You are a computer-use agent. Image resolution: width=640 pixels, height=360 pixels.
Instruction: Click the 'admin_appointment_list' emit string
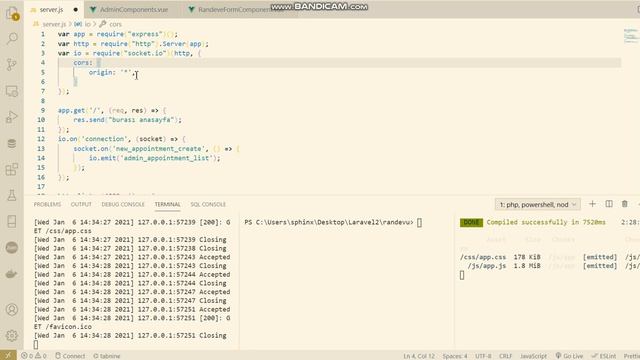(166, 158)
